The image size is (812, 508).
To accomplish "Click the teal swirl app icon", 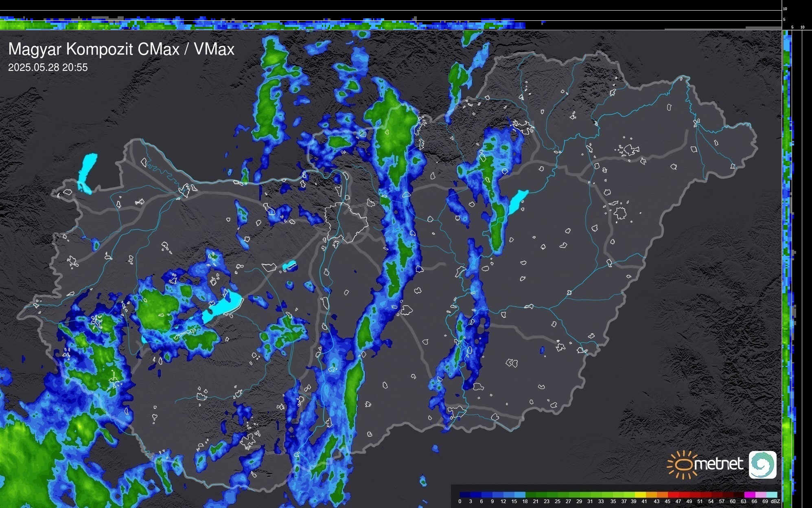I will 762,464.
